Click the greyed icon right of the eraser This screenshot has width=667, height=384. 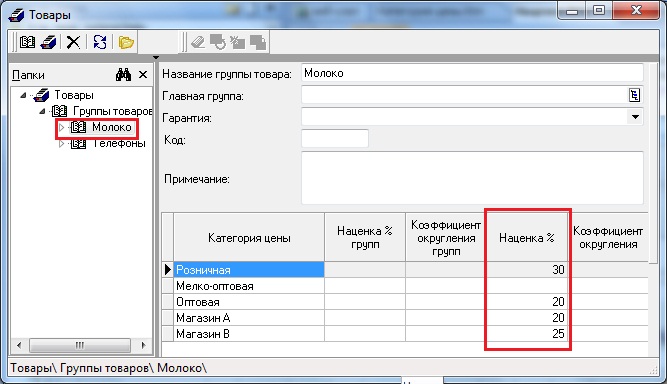coord(218,42)
